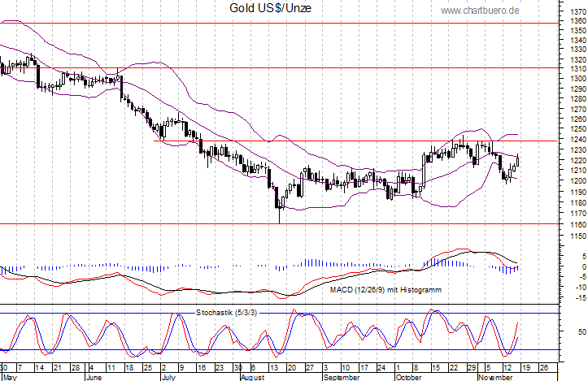Screen dimensions: 588x381
Task: Click the May label on the time axis
Action: [10, 377]
